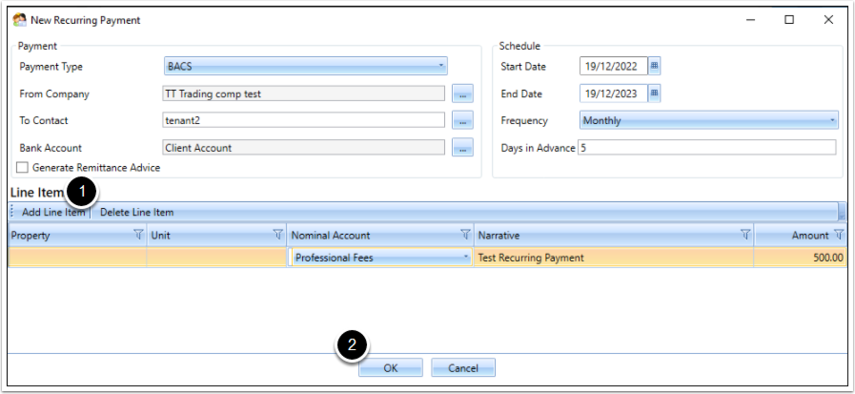Browse for To Contact with ellipsis button
This screenshot has width=855, height=394.
(x=462, y=120)
